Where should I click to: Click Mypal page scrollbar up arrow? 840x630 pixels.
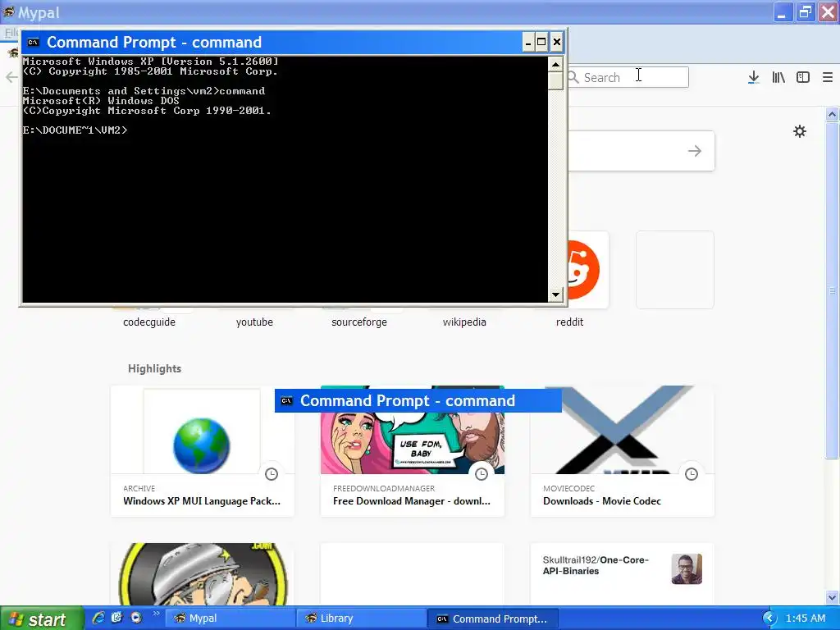pyautogui.click(x=832, y=114)
